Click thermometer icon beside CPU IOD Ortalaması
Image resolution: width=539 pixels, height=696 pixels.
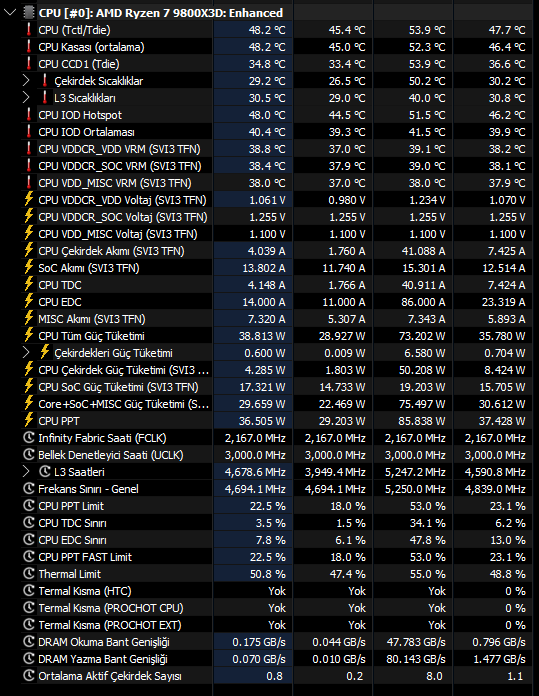(29, 132)
